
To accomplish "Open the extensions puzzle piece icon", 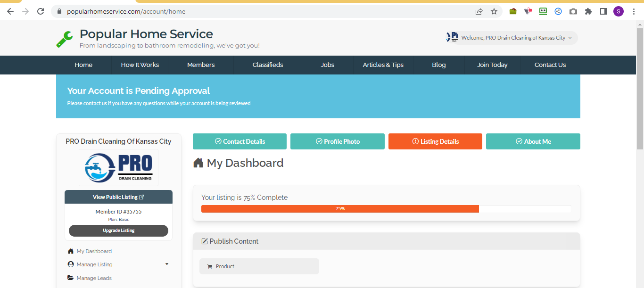I will (588, 11).
